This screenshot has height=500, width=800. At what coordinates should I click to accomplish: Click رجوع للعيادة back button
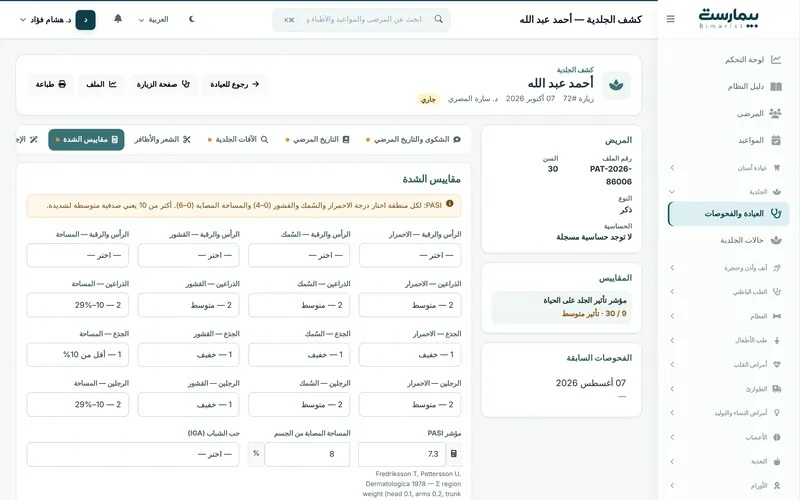(235, 84)
